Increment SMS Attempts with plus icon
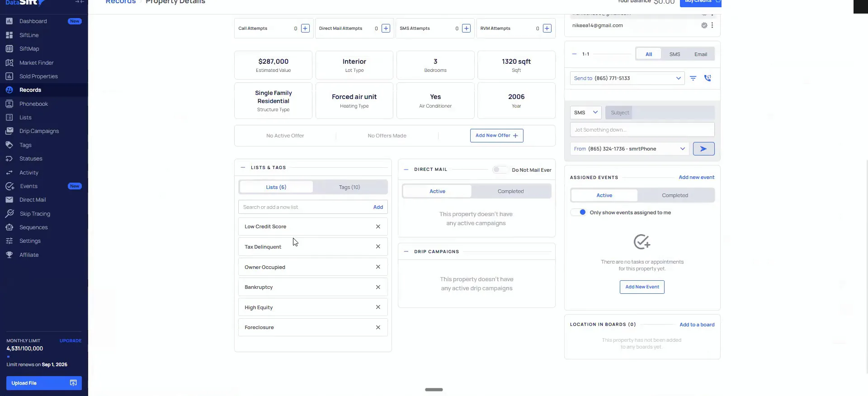 (x=467, y=28)
